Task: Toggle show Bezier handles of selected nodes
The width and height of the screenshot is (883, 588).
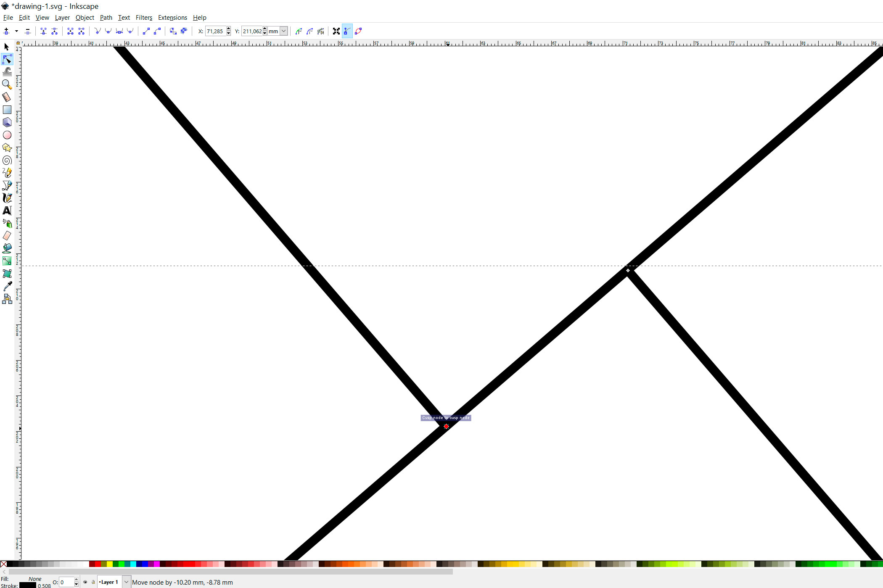Action: 347,31
